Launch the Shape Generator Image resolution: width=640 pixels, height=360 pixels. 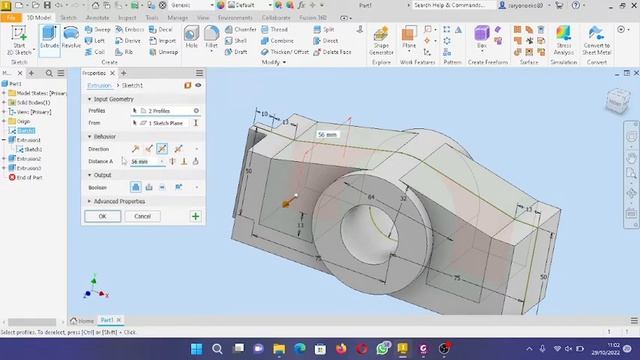(x=381, y=41)
